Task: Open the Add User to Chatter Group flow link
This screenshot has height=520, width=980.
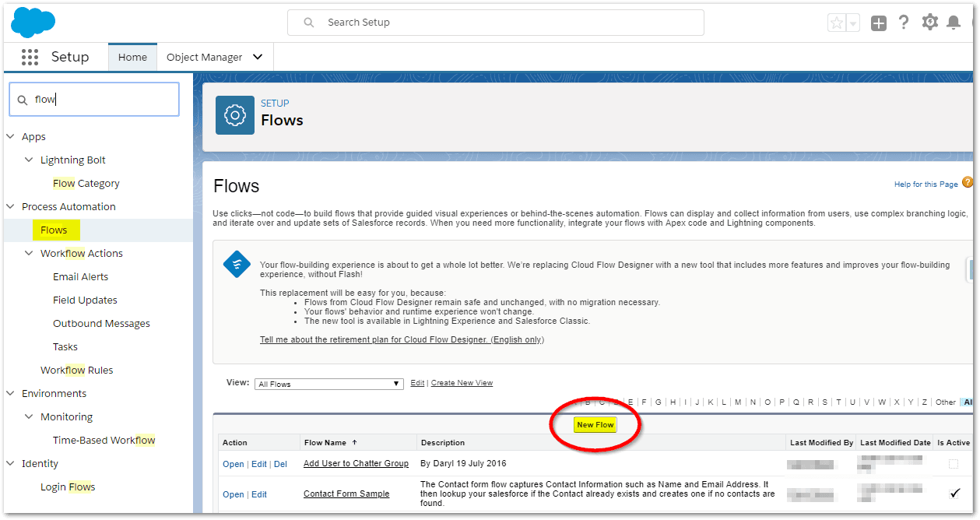Action: (x=356, y=464)
